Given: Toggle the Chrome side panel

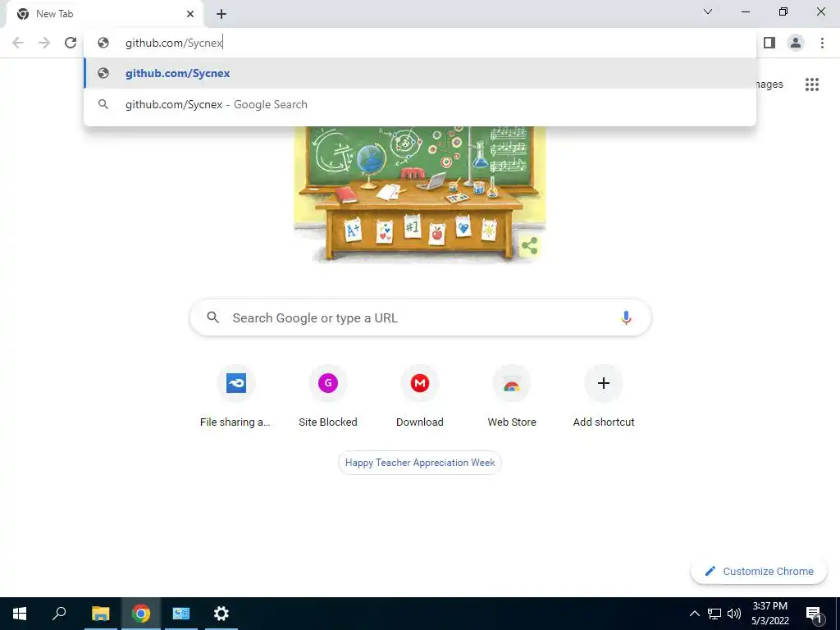Looking at the screenshot, I should (769, 43).
